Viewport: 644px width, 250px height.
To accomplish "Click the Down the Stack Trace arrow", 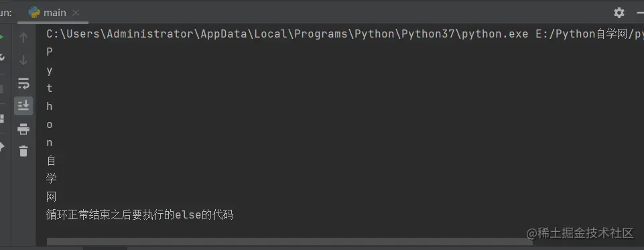I will click(23, 61).
